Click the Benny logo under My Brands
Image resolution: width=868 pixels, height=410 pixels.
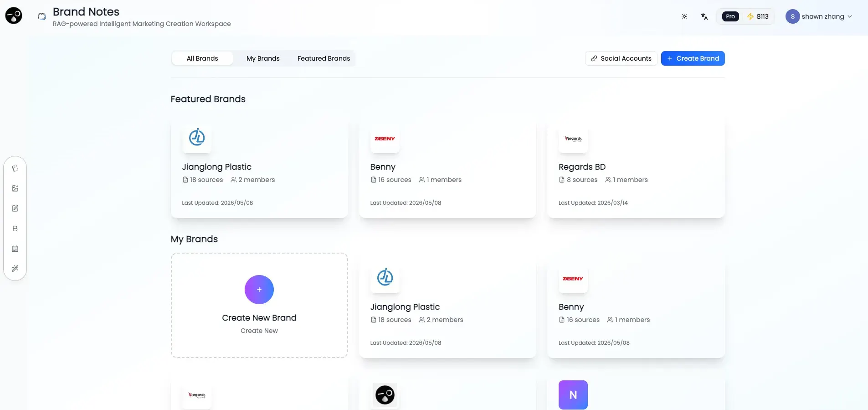(573, 278)
